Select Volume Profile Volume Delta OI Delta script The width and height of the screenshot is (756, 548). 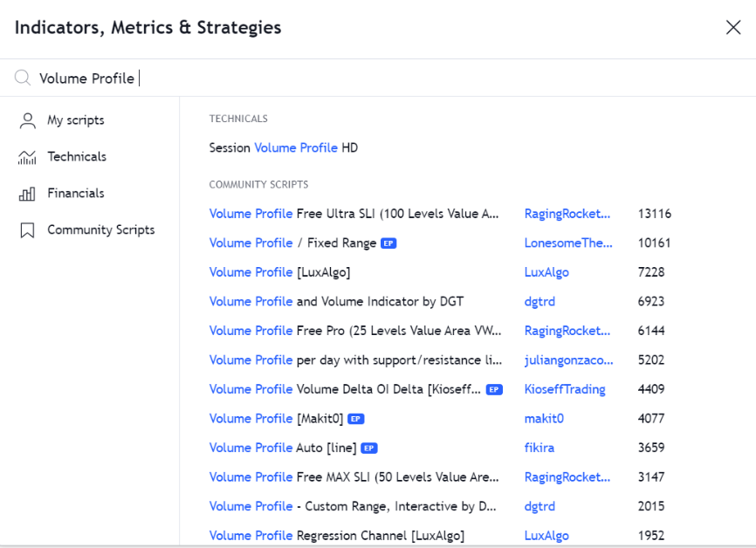coord(345,389)
